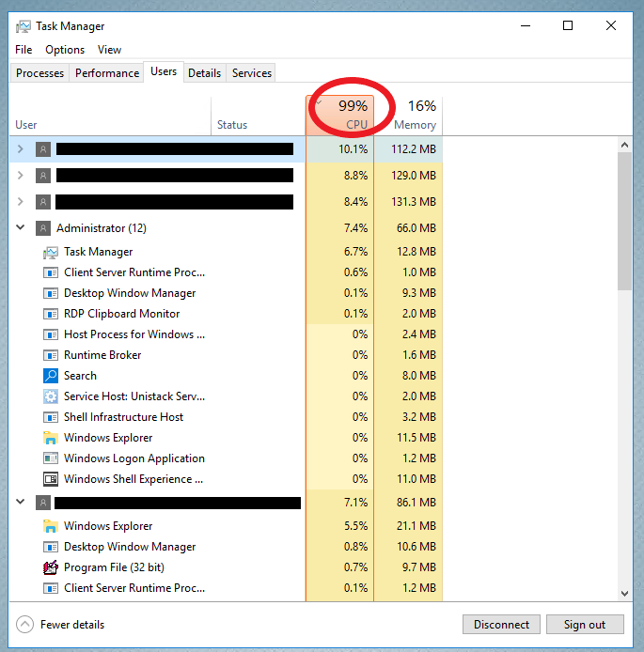
Task: Click the Task Manager title bar icon
Action: (x=24, y=26)
